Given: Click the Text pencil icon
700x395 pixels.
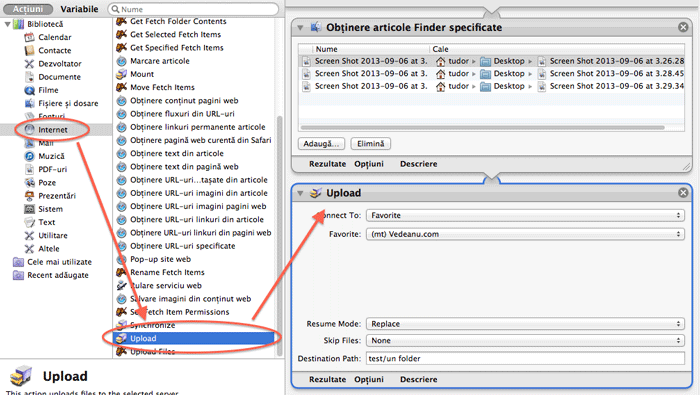Looking at the screenshot, I should click(29, 222).
